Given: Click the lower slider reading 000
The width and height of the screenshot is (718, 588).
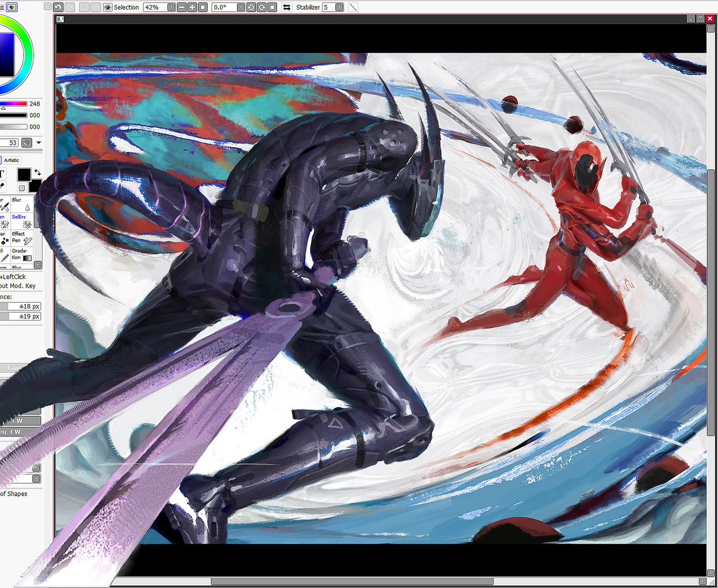Looking at the screenshot, I should tap(13, 127).
